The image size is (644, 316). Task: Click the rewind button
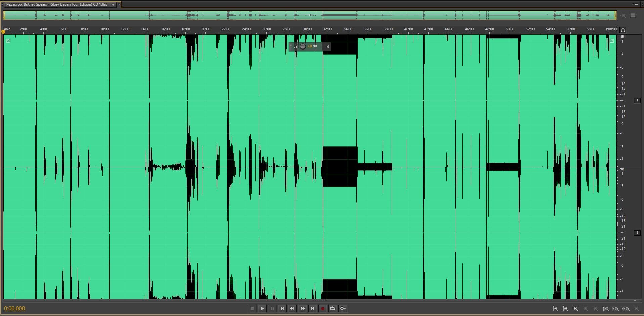tap(292, 308)
